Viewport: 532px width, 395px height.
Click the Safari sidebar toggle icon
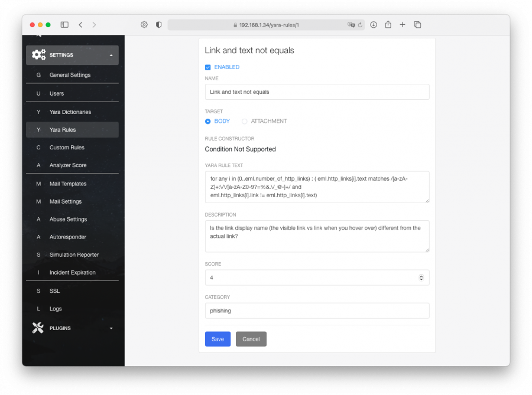click(x=64, y=25)
